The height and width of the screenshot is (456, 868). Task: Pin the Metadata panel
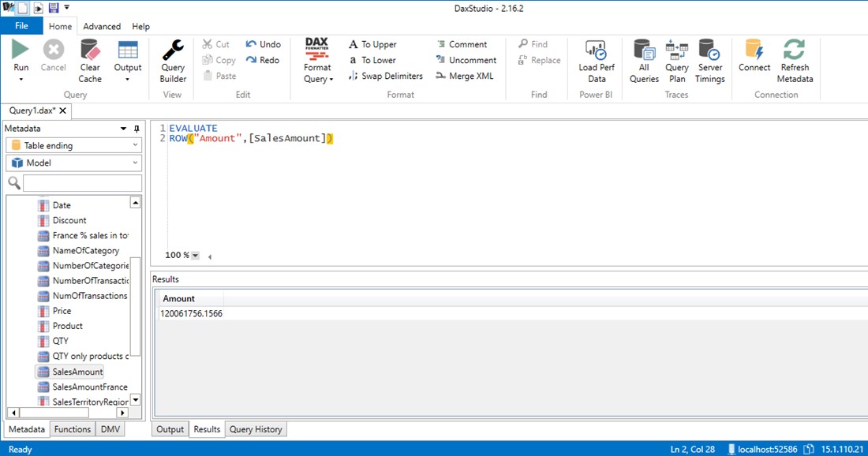(137, 129)
